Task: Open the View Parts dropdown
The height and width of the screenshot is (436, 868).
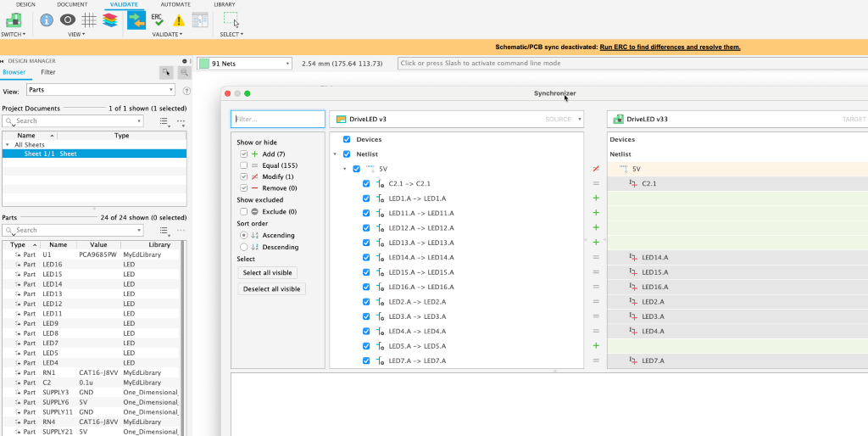Action: tap(100, 90)
